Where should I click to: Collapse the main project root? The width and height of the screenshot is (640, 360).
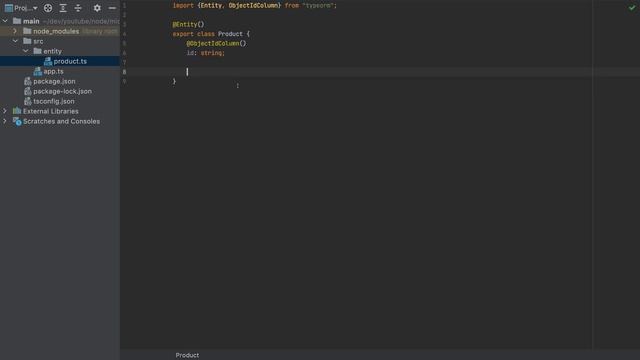(5, 21)
